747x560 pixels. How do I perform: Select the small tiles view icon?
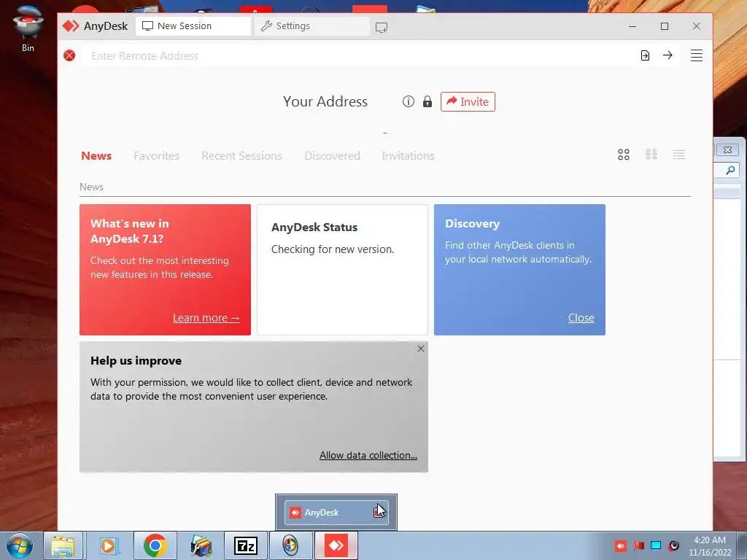(x=651, y=155)
